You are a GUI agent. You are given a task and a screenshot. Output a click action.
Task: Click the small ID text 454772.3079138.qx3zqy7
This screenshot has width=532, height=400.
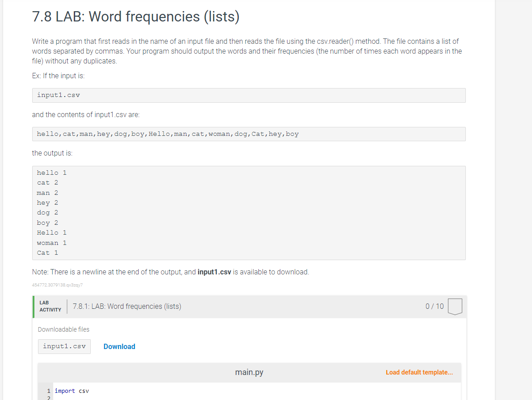(57, 285)
